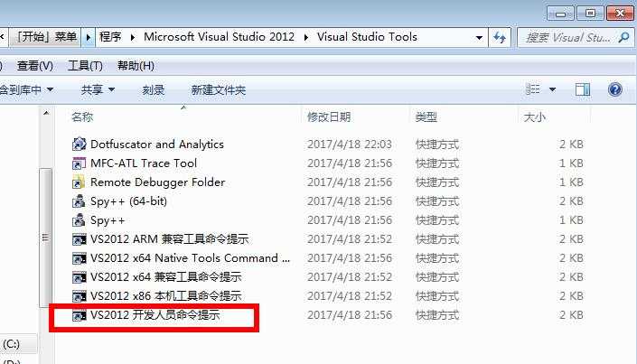The image size is (637, 364).
Task: Click the Dotfuscator and Analytics shortcut icon
Action: pyautogui.click(x=79, y=145)
